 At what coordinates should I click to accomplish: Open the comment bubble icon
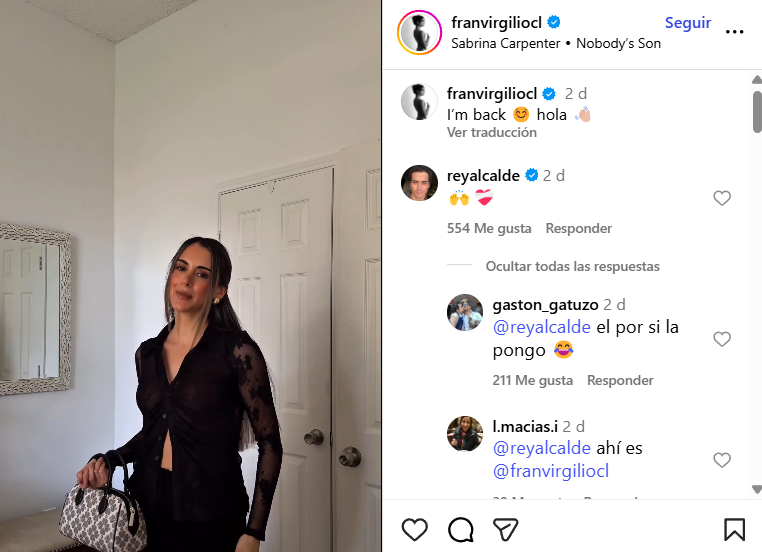[461, 529]
